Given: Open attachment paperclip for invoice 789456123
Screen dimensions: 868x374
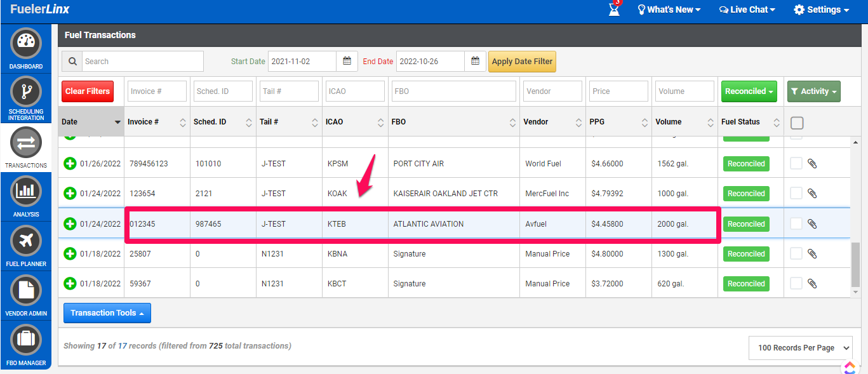Looking at the screenshot, I should click(x=812, y=164).
